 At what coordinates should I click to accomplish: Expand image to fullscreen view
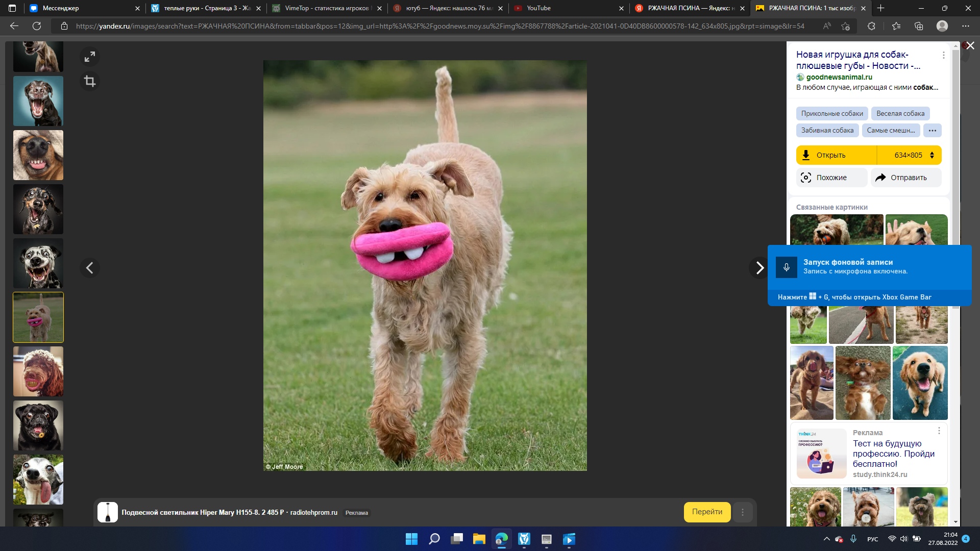[90, 57]
